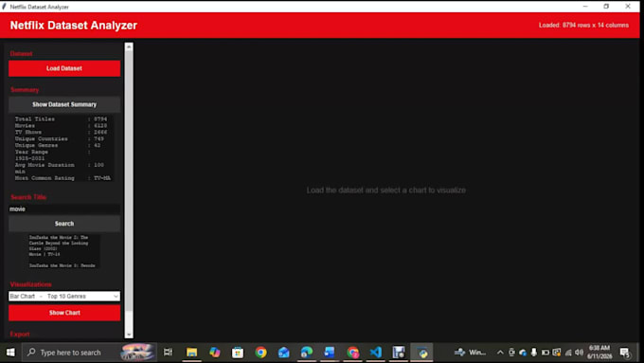Open File Explorer from the taskbar
The width and height of the screenshot is (644, 363).
tap(191, 353)
